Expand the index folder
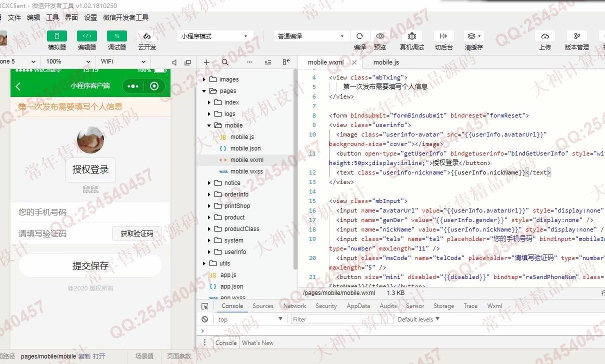The image size is (605, 364). pos(209,102)
